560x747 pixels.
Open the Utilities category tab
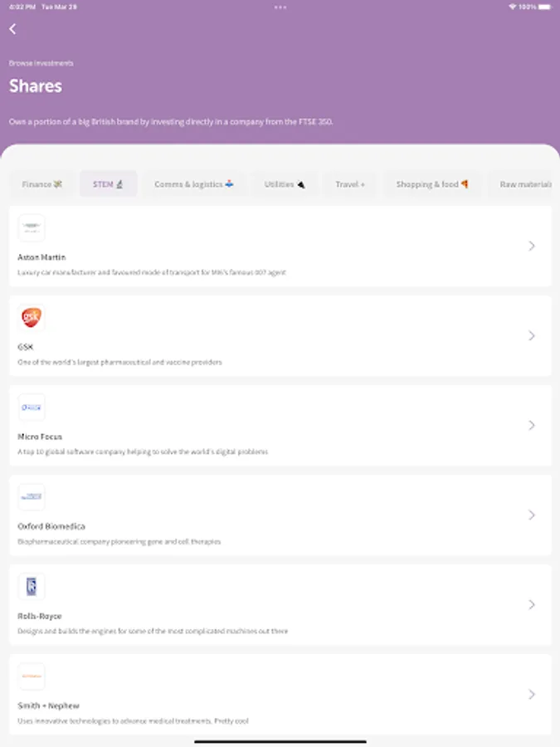coord(285,184)
